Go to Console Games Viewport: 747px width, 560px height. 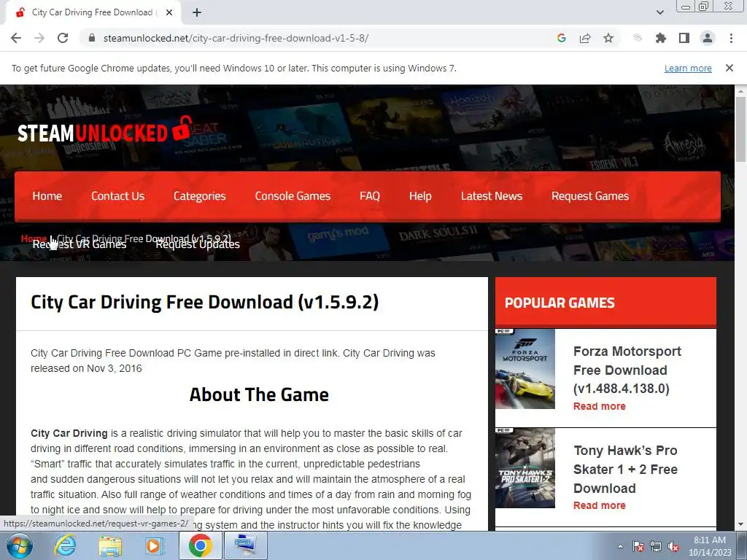coord(293,196)
